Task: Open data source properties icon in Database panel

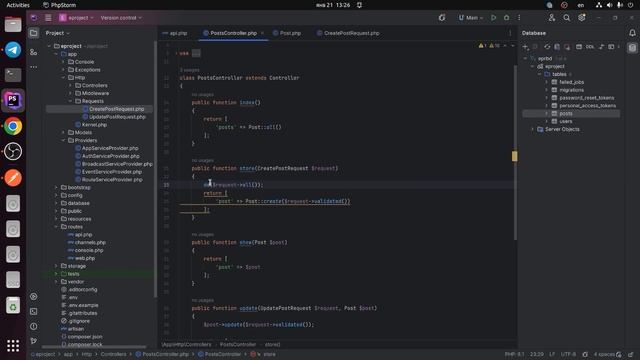Action: 557,47
